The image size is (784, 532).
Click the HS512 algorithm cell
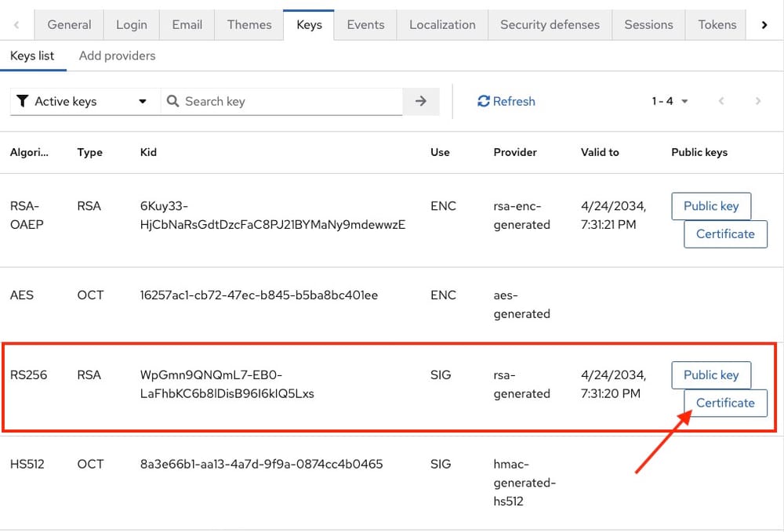[x=27, y=464]
